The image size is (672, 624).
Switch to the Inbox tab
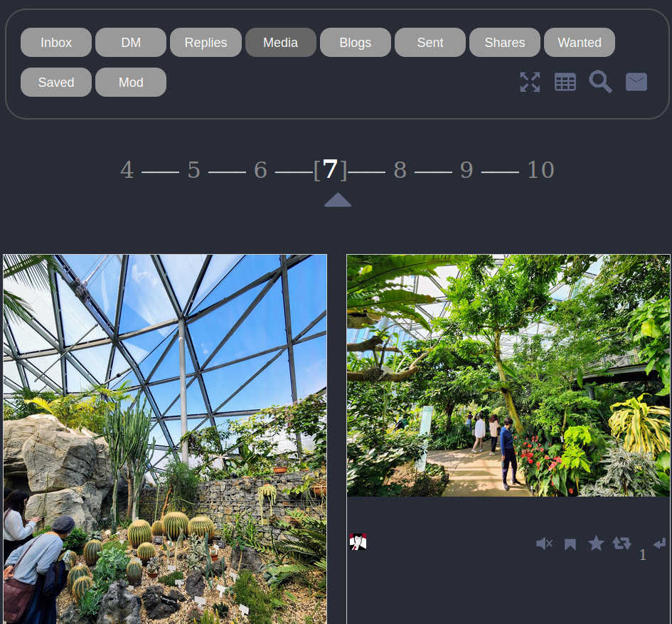coord(56,42)
